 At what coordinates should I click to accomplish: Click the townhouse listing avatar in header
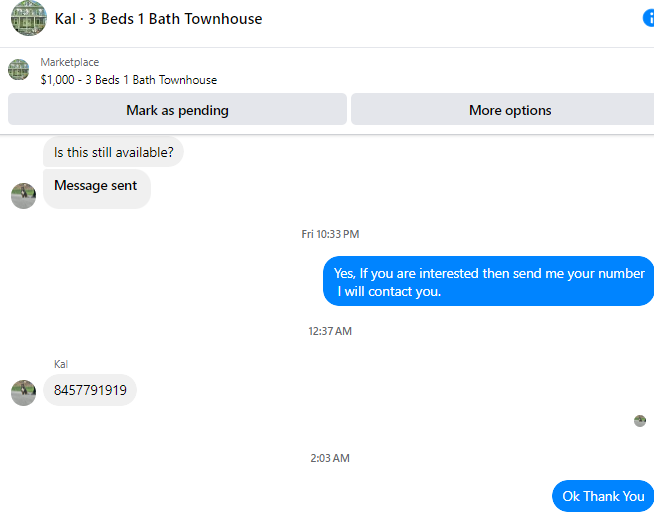[x=29, y=18]
